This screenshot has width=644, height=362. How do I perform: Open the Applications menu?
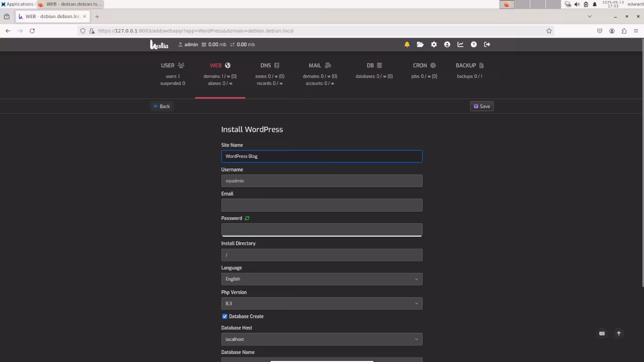tap(18, 4)
